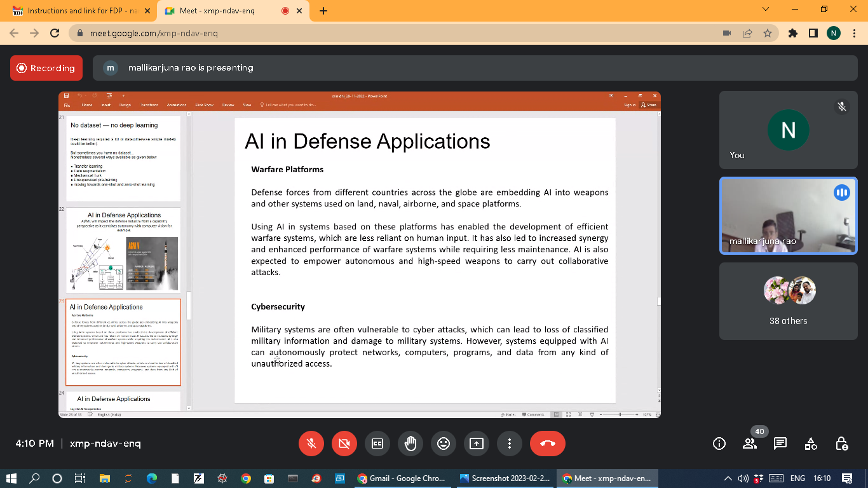The image size is (868, 488).
Task: Open more options three-dot menu
Action: click(x=510, y=444)
